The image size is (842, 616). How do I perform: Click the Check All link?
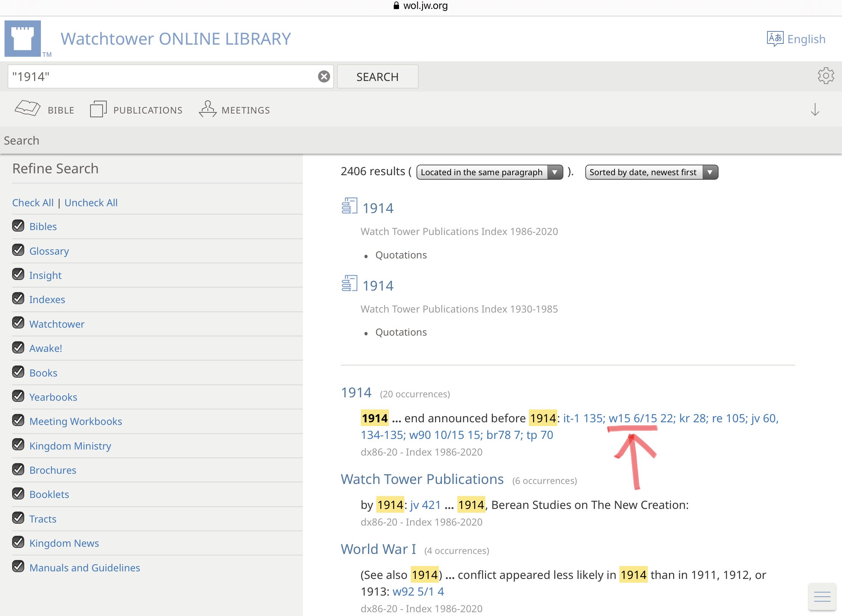pyautogui.click(x=33, y=202)
